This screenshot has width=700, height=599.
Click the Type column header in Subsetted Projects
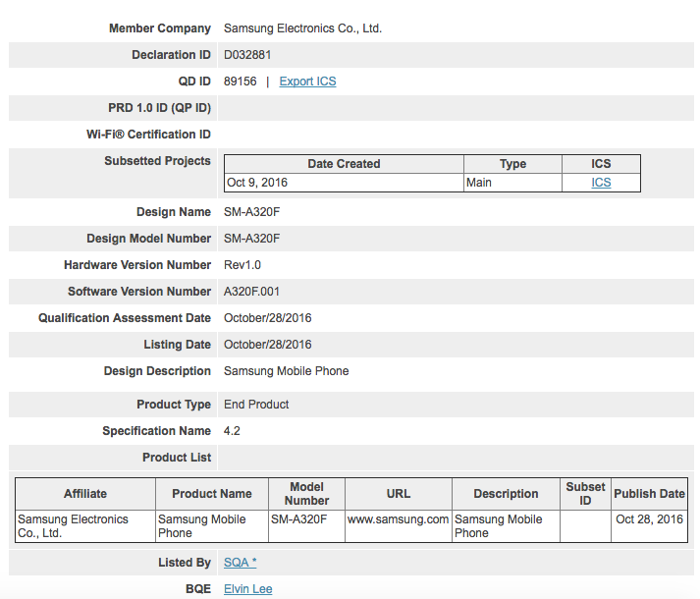(512, 164)
